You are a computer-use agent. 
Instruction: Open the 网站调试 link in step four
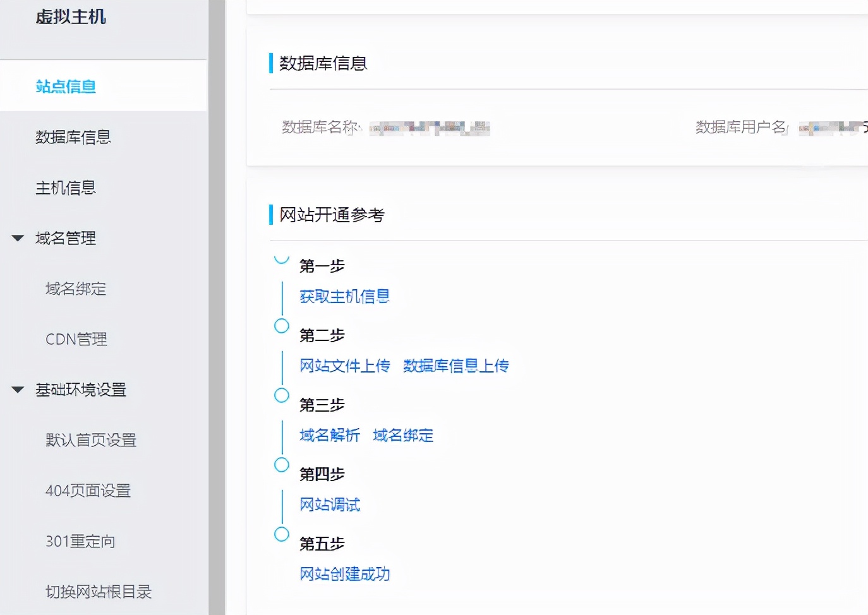329,505
